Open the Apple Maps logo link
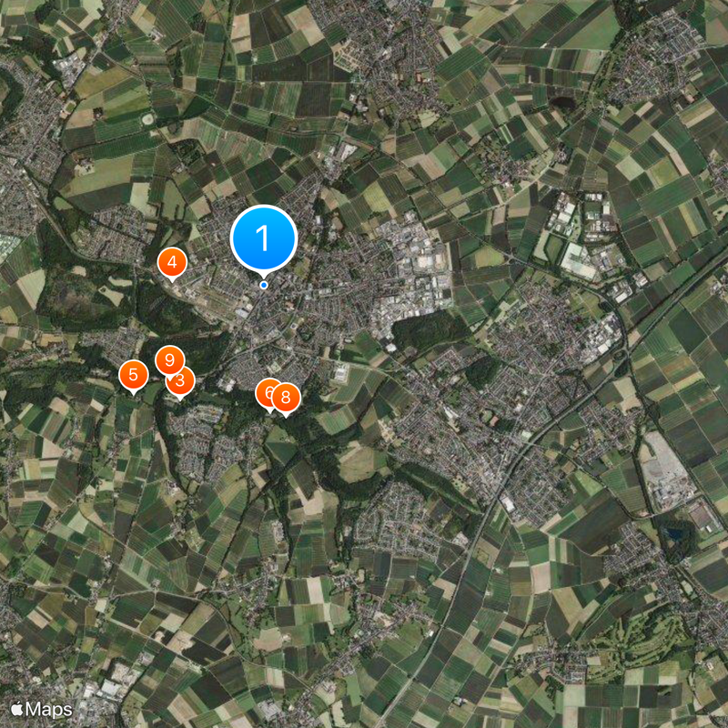Viewport: 728px width, 728px height. (42, 709)
